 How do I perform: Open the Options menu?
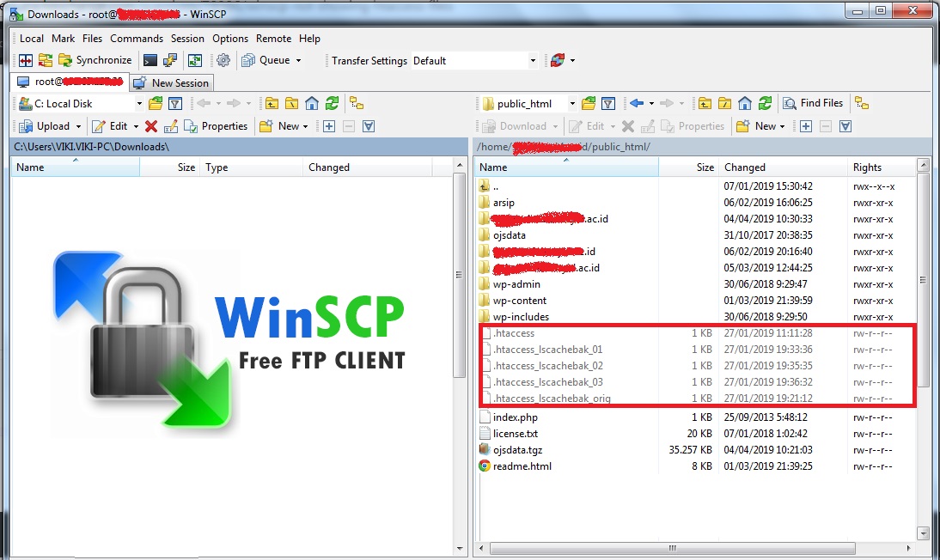pos(230,39)
